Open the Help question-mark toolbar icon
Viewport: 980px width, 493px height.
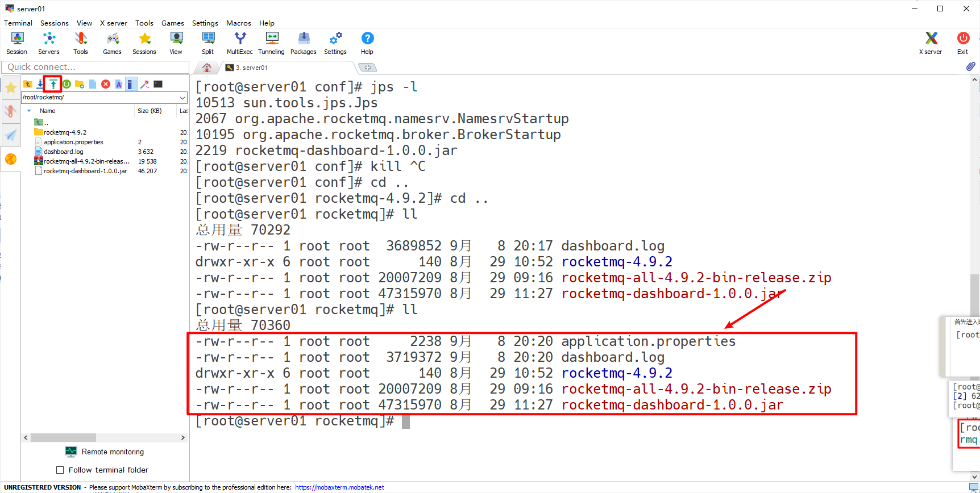tap(367, 43)
